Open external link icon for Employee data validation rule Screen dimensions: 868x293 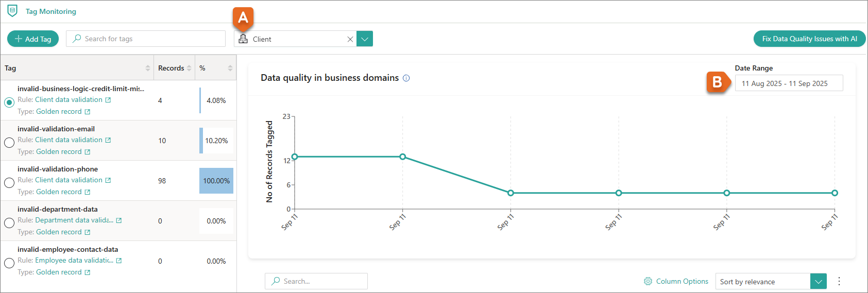click(x=119, y=261)
